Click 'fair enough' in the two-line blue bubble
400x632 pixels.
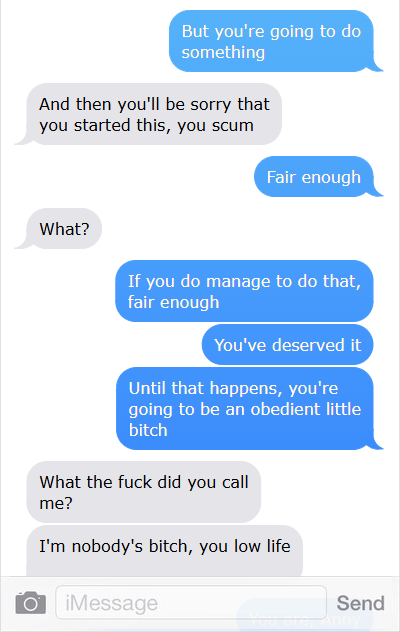(173, 302)
